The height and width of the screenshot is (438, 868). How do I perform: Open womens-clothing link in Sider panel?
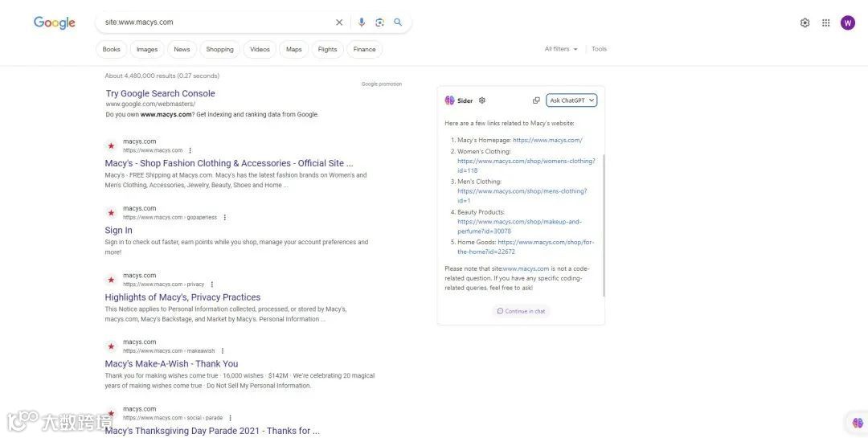coord(526,166)
